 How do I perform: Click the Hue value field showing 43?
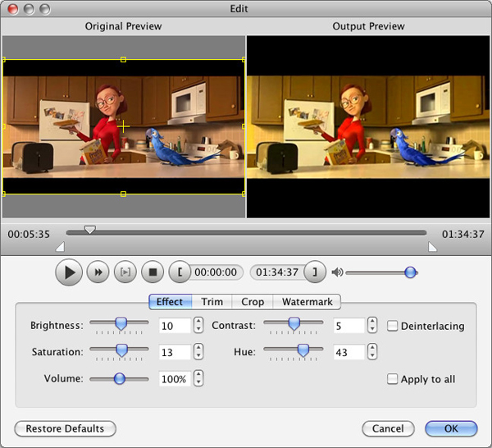349,352
